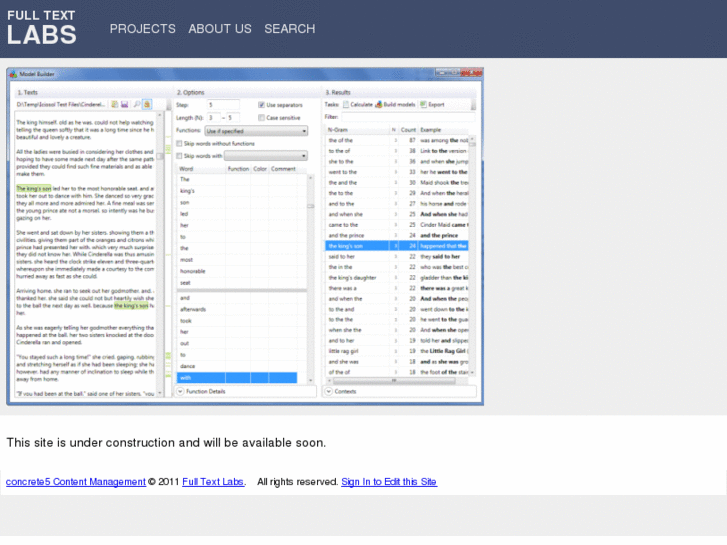
Task: Click the Step input field
Action: point(223,105)
